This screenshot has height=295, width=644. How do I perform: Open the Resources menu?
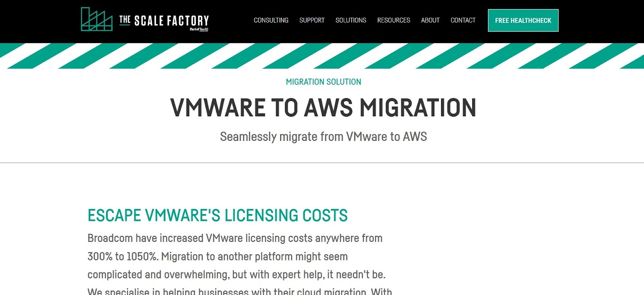pos(394,20)
